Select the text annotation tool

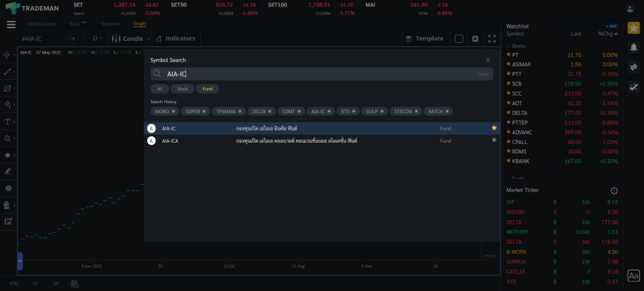click(8, 121)
